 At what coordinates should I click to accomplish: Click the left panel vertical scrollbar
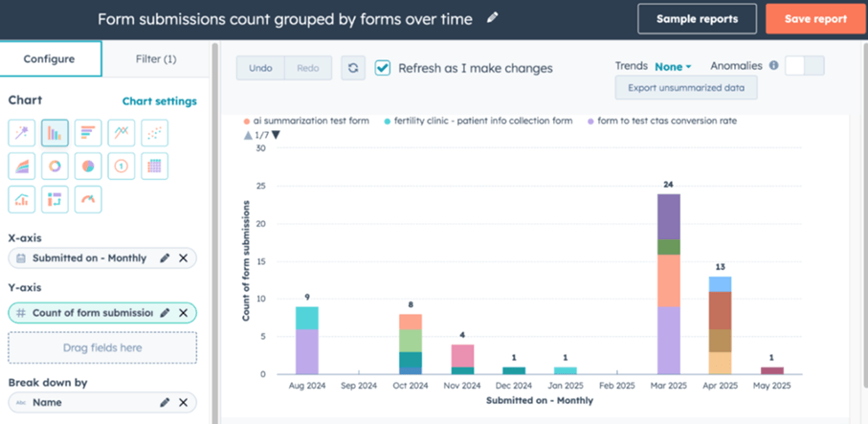tap(214, 233)
